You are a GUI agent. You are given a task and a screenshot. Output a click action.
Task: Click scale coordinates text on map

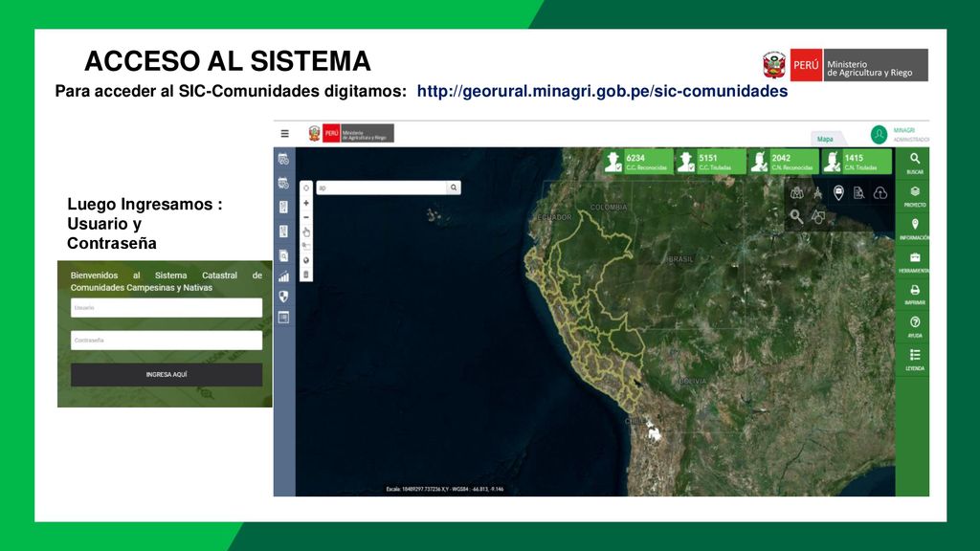pyautogui.click(x=444, y=489)
